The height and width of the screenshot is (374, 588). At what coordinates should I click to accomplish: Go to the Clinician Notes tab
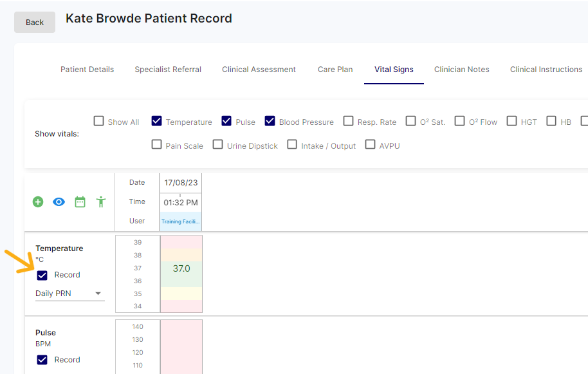coord(461,70)
